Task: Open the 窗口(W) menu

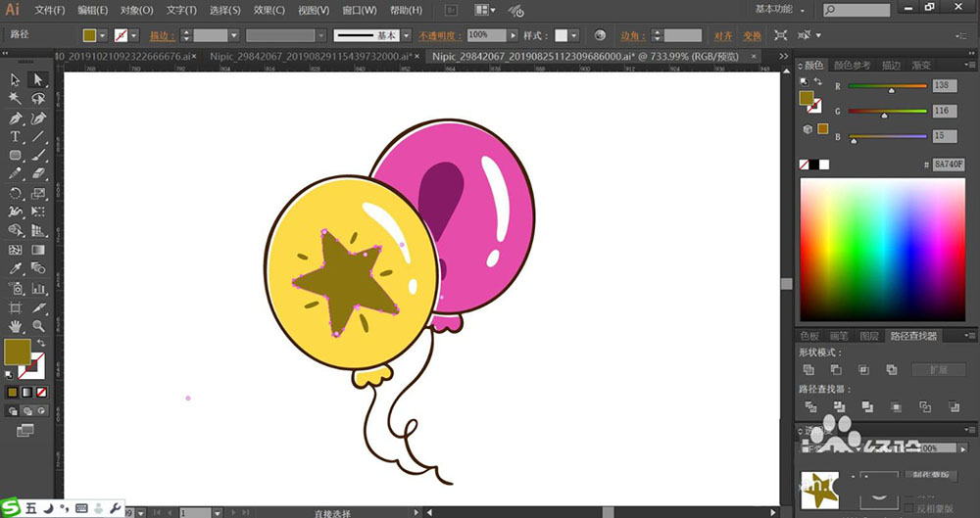Action: coord(360,10)
